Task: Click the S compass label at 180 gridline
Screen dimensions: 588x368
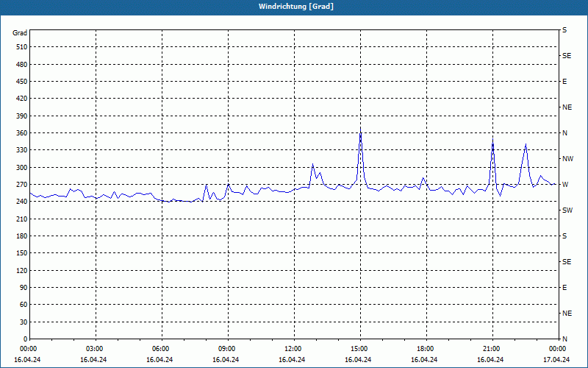Action: click(564, 236)
